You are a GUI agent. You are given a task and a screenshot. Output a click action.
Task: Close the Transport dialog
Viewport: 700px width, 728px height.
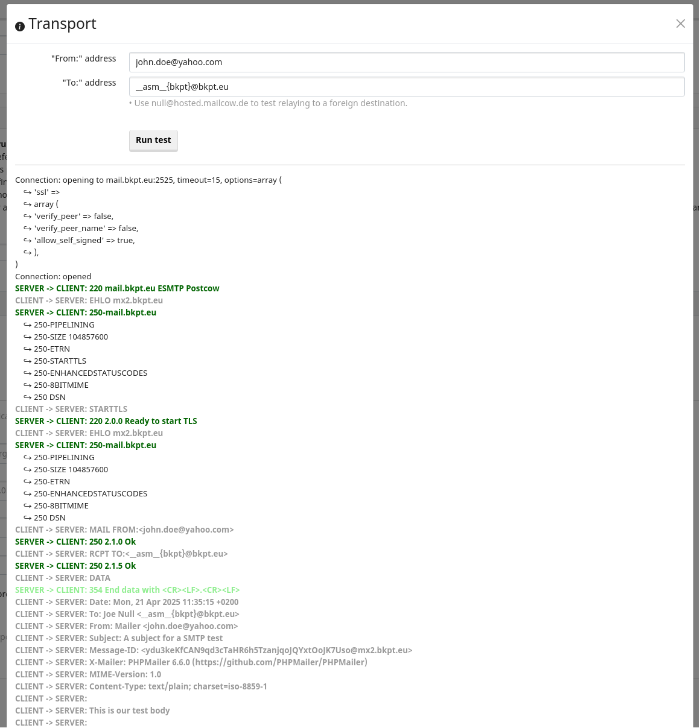click(680, 24)
